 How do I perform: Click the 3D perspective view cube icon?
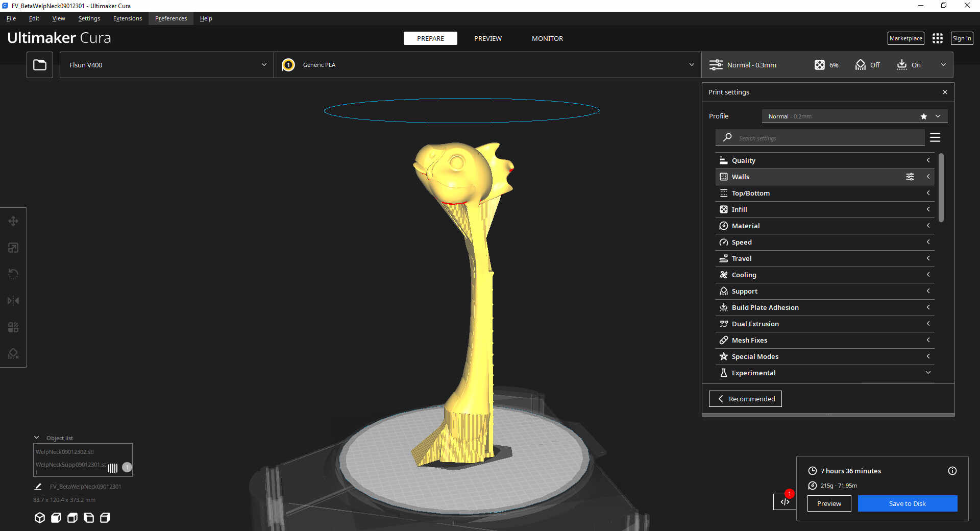tap(40, 518)
